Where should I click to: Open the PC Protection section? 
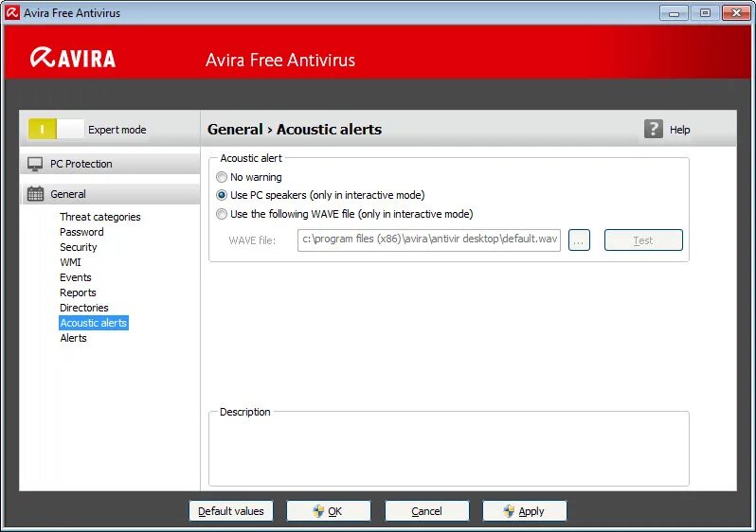[111, 164]
